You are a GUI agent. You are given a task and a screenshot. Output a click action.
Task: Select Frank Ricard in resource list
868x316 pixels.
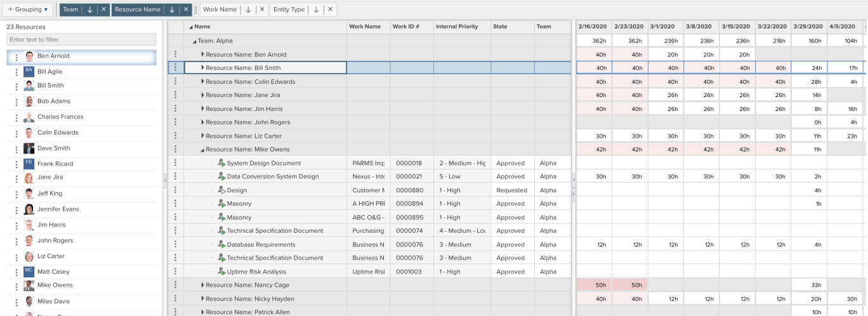click(x=55, y=164)
